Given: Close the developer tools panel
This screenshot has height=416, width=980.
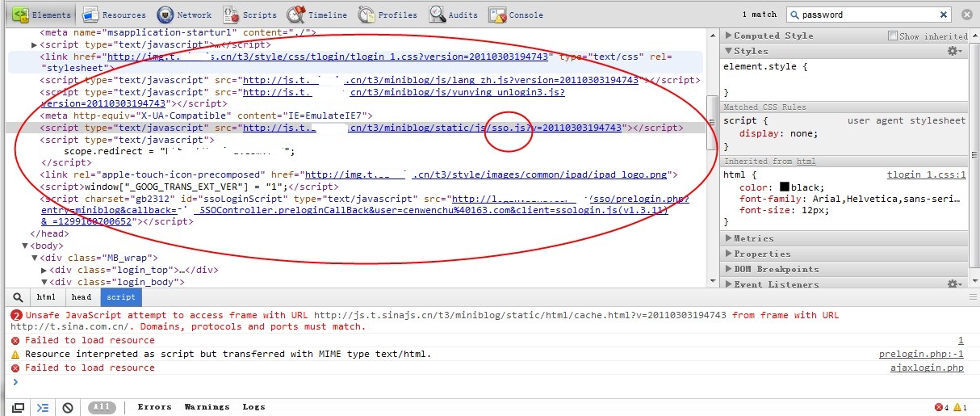Looking at the screenshot, I should (966, 15).
